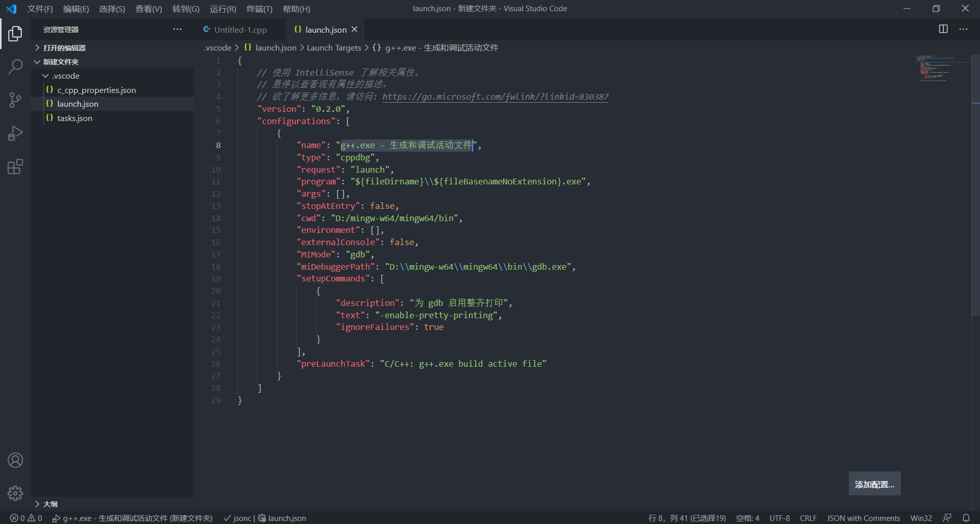Click the "version" line in editor
980x524 pixels.
click(303, 109)
